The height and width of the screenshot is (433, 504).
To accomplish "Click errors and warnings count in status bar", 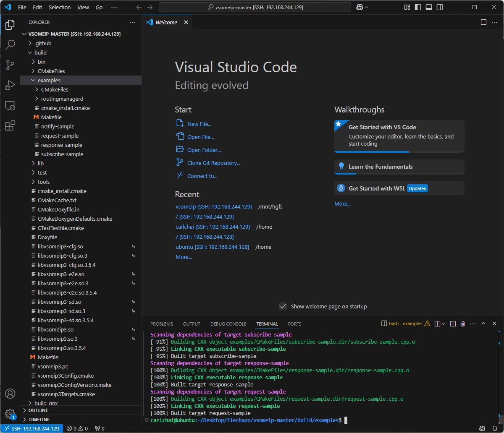I will [x=77, y=428].
